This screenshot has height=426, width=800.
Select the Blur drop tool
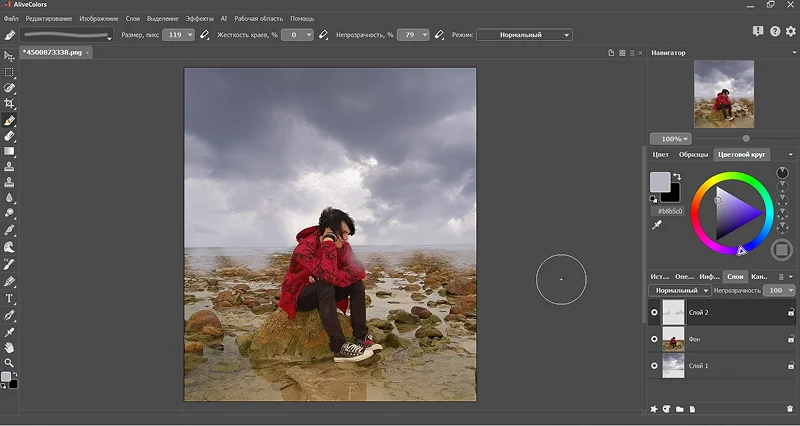[9, 198]
